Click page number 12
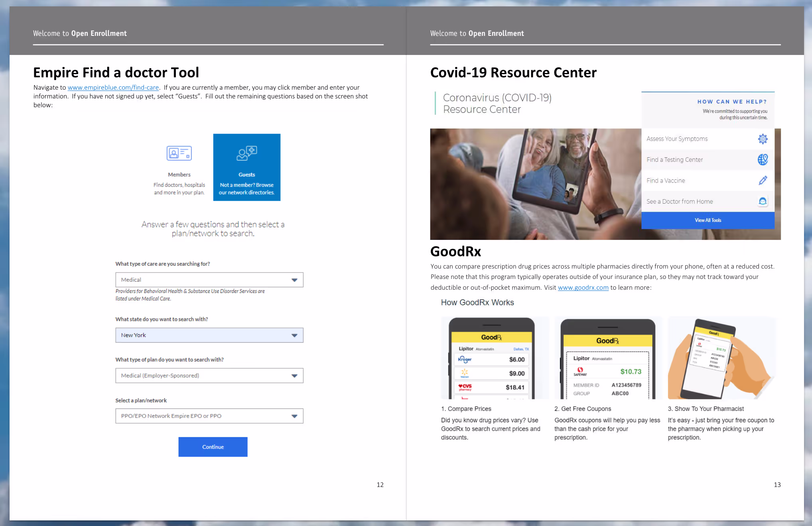Screen dimensions: 812x526 coord(380,485)
